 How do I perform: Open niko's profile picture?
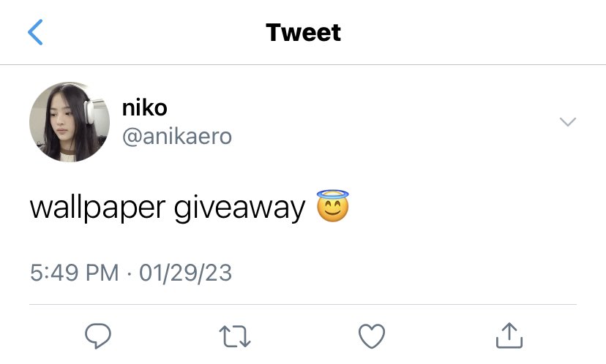(70, 122)
